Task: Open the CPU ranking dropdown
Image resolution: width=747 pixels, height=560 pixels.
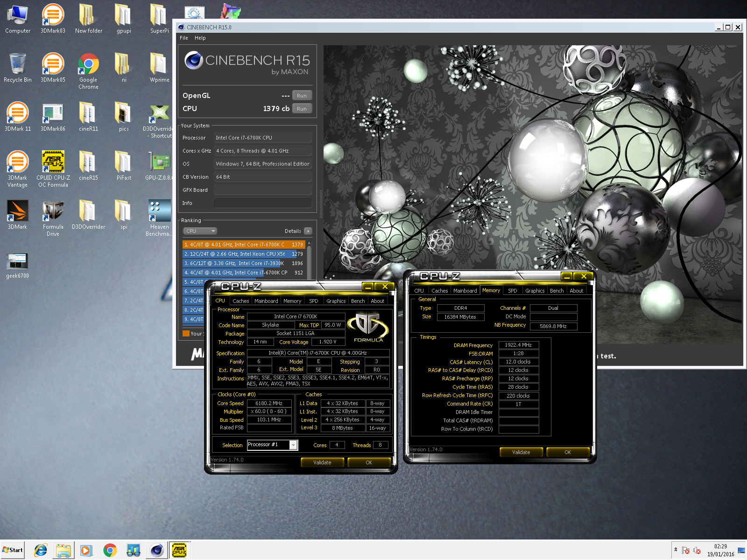Action: (200, 231)
